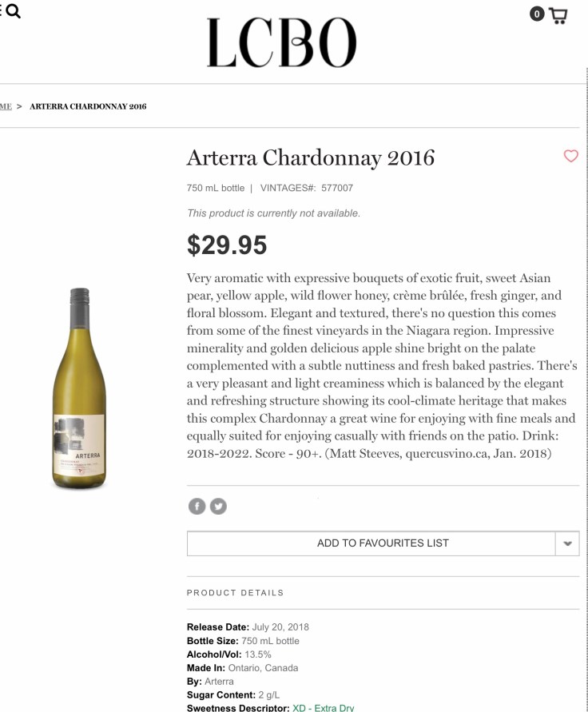Click the $29.95 price text
This screenshot has width=588, height=712.
(227, 245)
